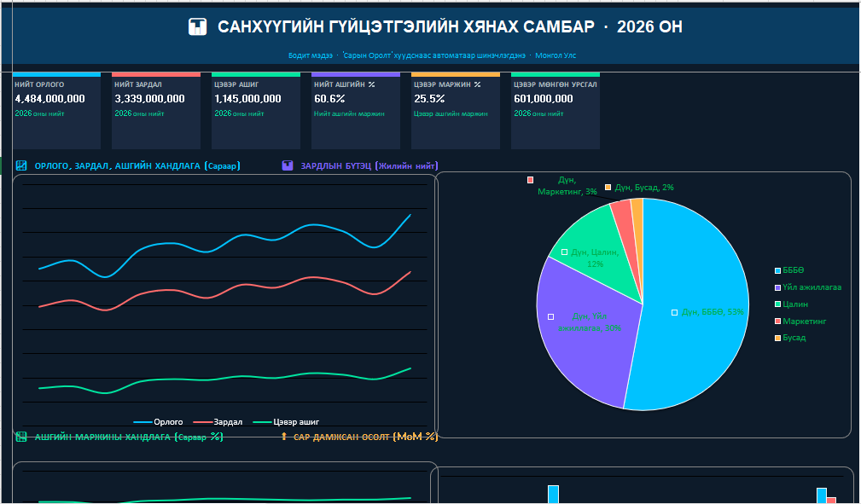Image resolution: width=861 pixels, height=504 pixels.
Task: Click the dashboard logo icon beside the title
Action: point(197,27)
